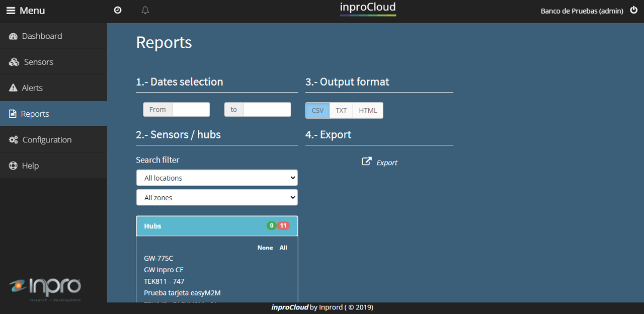Screen dimensions: 644x314
Task: Select the Reports menu item
Action: point(53,114)
